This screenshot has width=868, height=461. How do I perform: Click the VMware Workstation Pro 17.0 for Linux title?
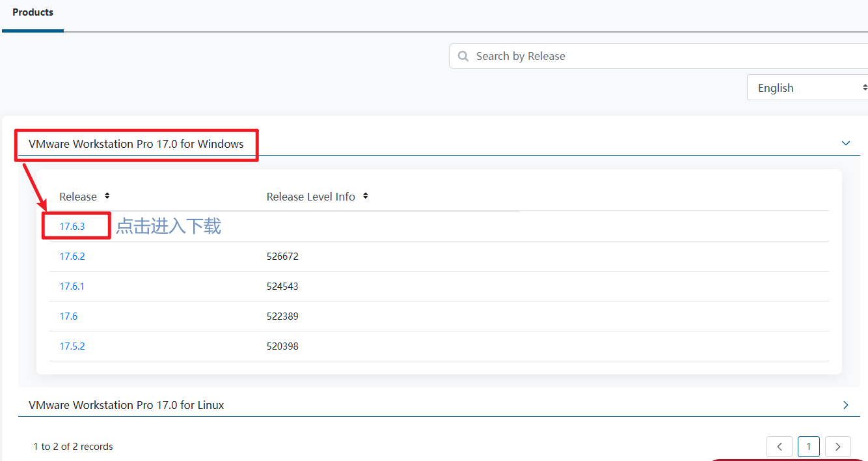[126, 405]
